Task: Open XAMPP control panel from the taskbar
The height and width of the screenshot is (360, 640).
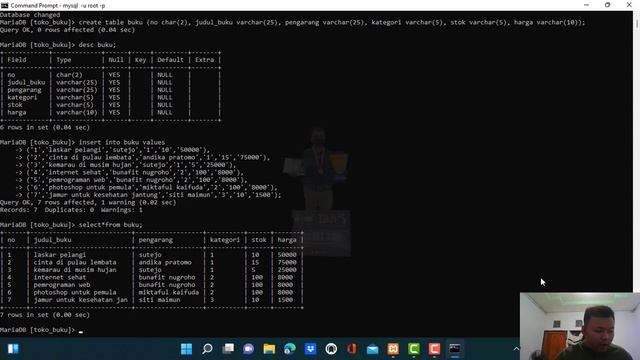Action: pyautogui.click(x=393, y=349)
